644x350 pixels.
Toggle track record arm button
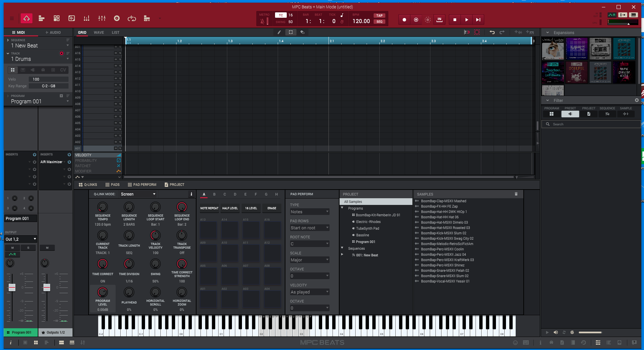coord(61,53)
